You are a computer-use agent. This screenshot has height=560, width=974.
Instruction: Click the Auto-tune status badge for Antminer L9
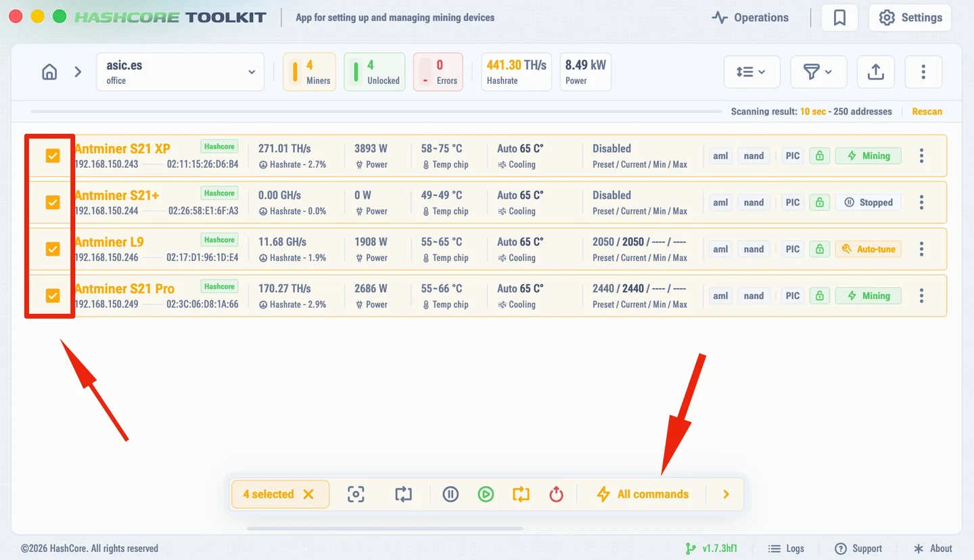tap(868, 249)
